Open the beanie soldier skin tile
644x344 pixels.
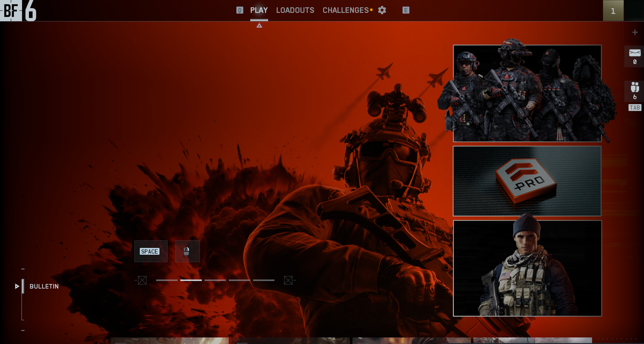[527, 268]
